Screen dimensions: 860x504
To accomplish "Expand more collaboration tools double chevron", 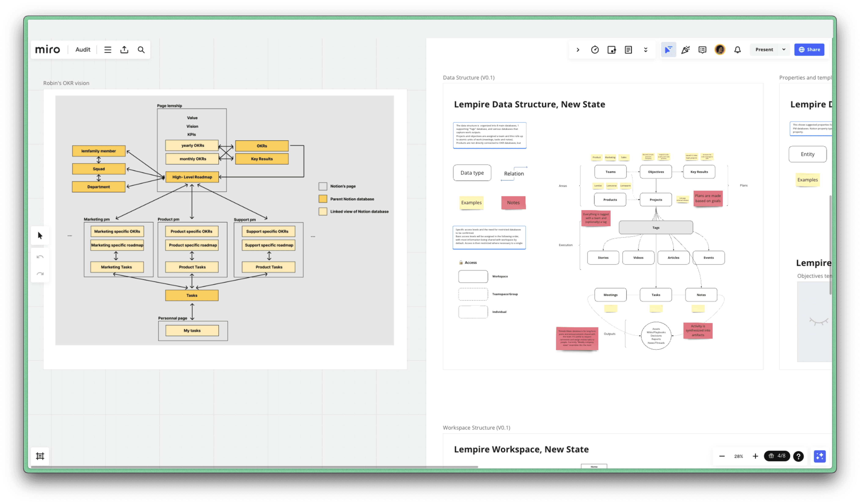I will point(645,50).
